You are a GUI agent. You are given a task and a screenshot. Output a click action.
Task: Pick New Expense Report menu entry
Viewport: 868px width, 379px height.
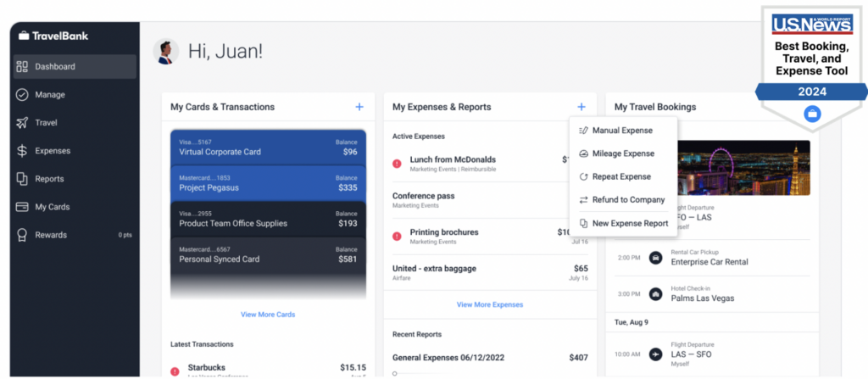point(623,223)
